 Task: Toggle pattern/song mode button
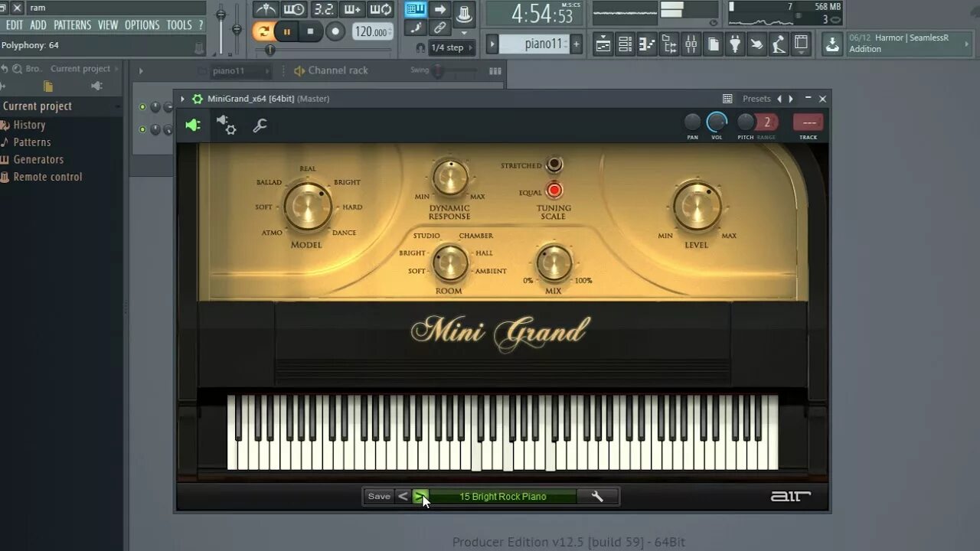pyautogui.click(x=263, y=31)
